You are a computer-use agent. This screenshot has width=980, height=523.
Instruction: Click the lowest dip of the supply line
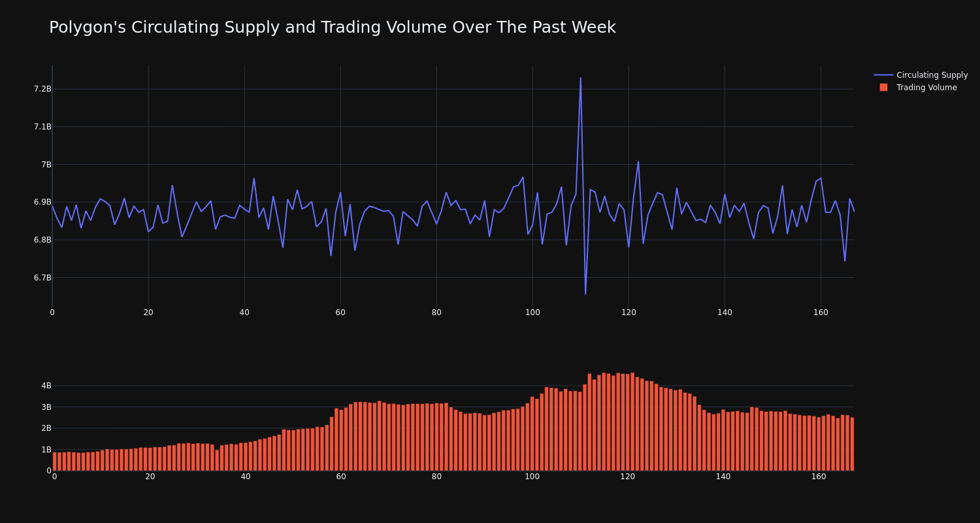click(x=585, y=294)
